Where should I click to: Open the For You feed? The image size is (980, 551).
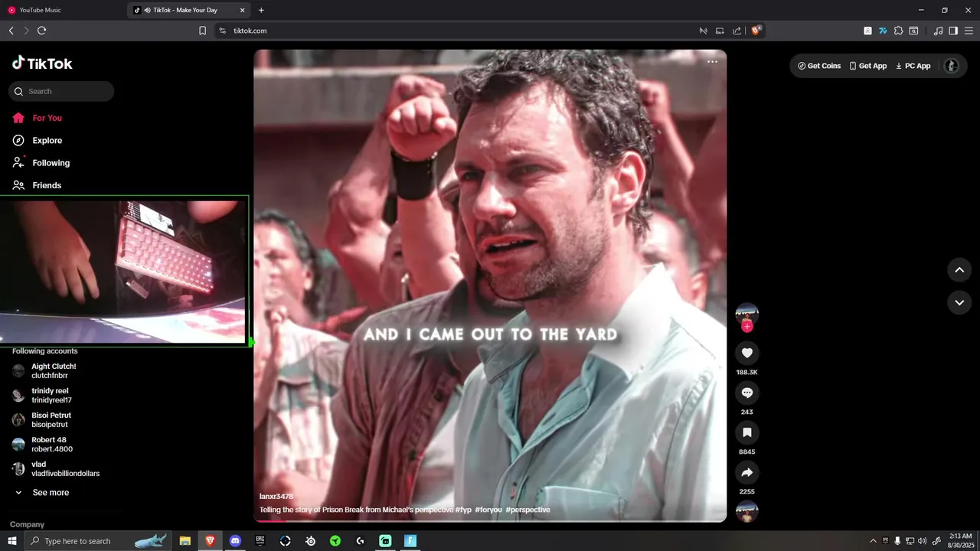coord(37,118)
